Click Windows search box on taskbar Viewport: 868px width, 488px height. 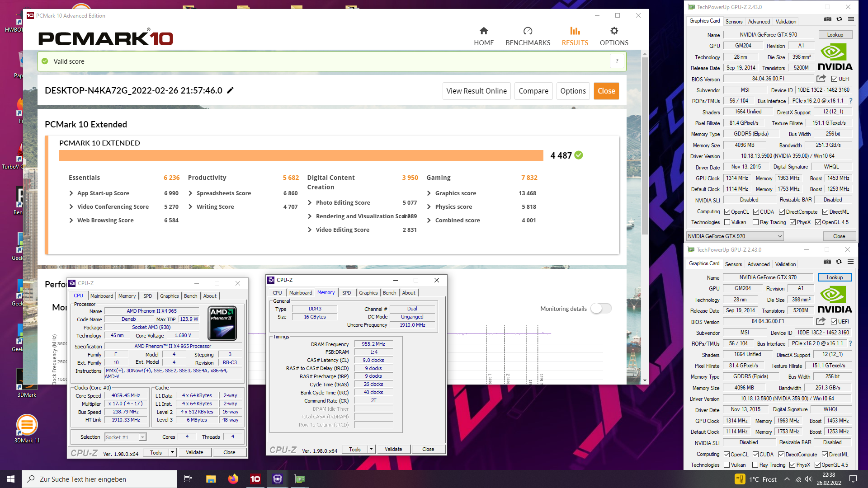point(99,479)
